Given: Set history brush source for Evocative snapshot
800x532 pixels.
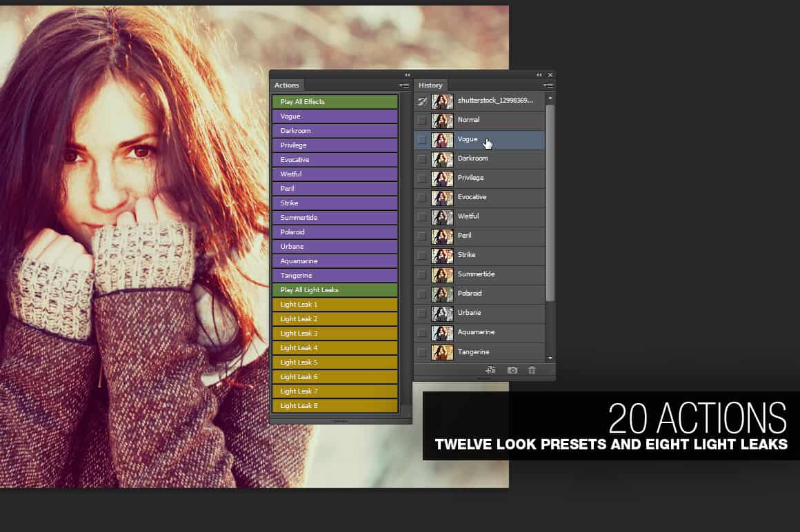Looking at the screenshot, I should tap(421, 198).
